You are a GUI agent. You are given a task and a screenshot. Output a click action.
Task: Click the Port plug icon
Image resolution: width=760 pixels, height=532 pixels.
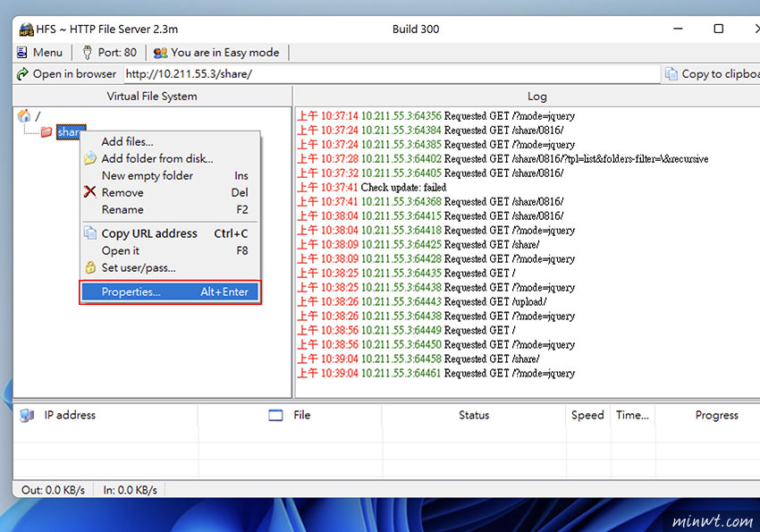[88, 53]
